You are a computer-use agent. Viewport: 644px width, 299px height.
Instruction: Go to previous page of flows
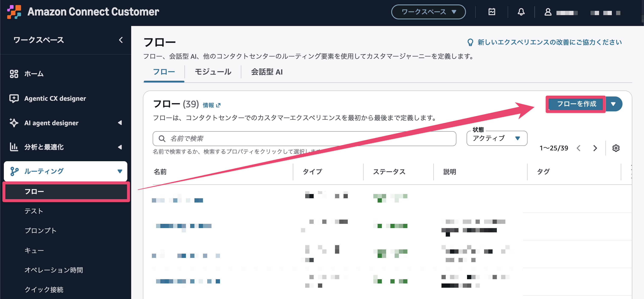(x=578, y=148)
